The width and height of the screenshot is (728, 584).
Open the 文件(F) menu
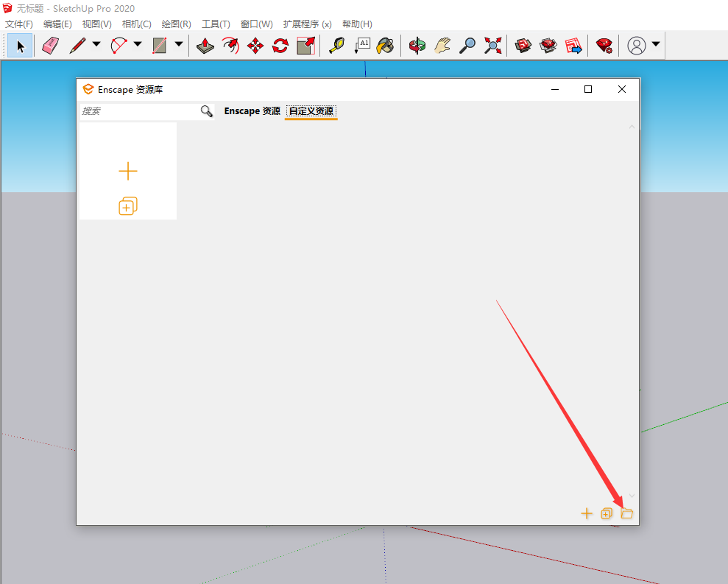click(19, 24)
